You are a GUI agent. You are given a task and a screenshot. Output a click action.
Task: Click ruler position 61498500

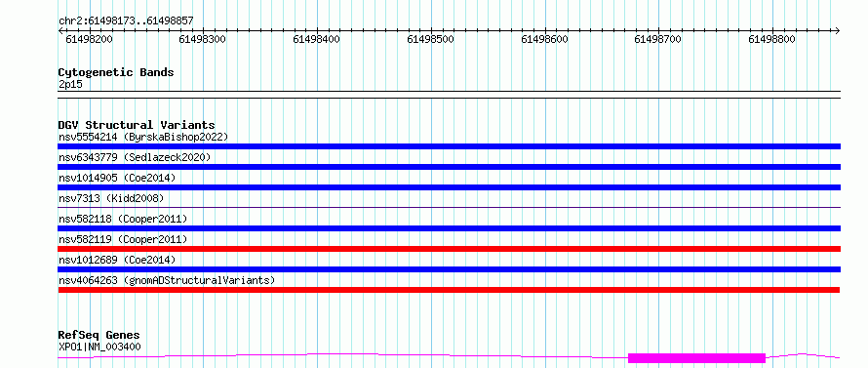pos(431,39)
